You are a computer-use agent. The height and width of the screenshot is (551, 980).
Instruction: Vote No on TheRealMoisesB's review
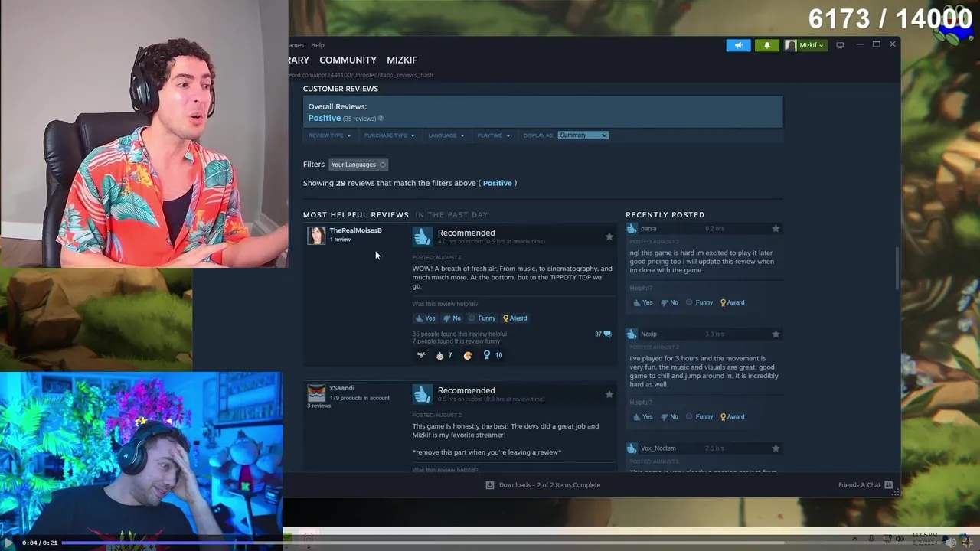click(451, 318)
